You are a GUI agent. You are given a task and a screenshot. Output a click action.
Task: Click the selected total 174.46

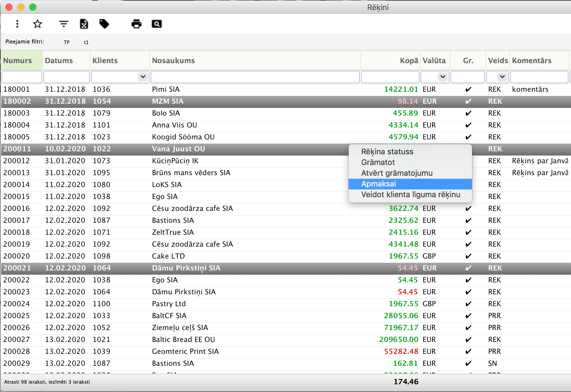tap(406, 382)
